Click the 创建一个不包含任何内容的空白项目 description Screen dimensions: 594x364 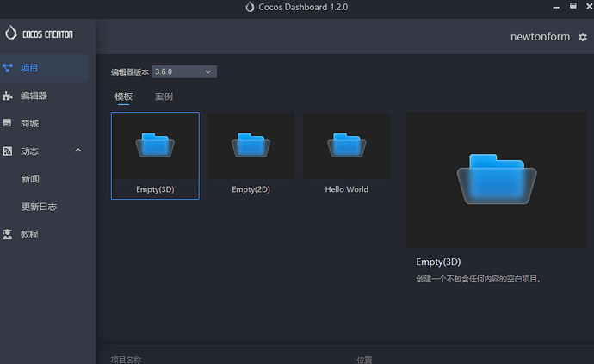(479, 279)
